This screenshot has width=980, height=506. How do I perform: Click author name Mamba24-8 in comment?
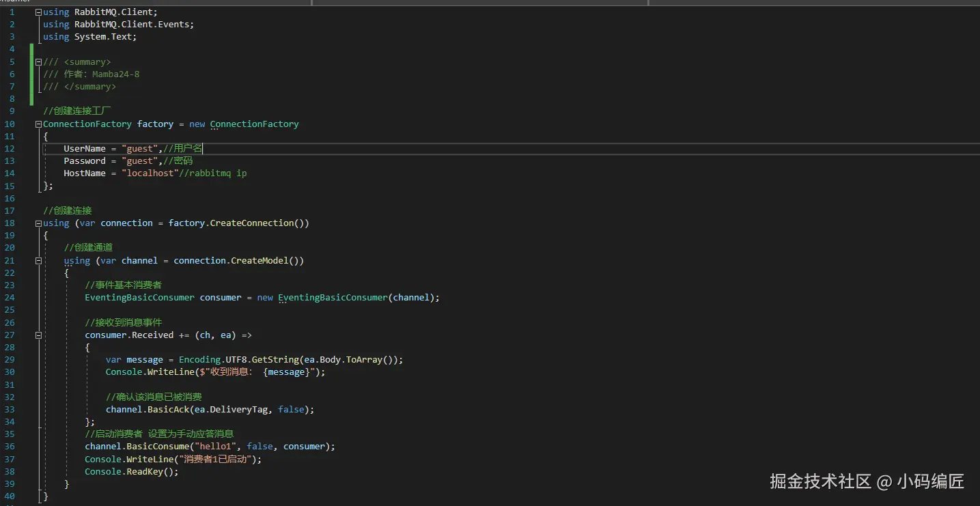[x=116, y=74]
